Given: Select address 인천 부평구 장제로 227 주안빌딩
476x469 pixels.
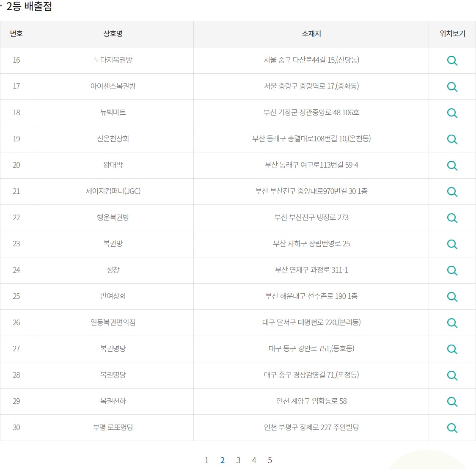Looking at the screenshot, I should pos(311,428).
